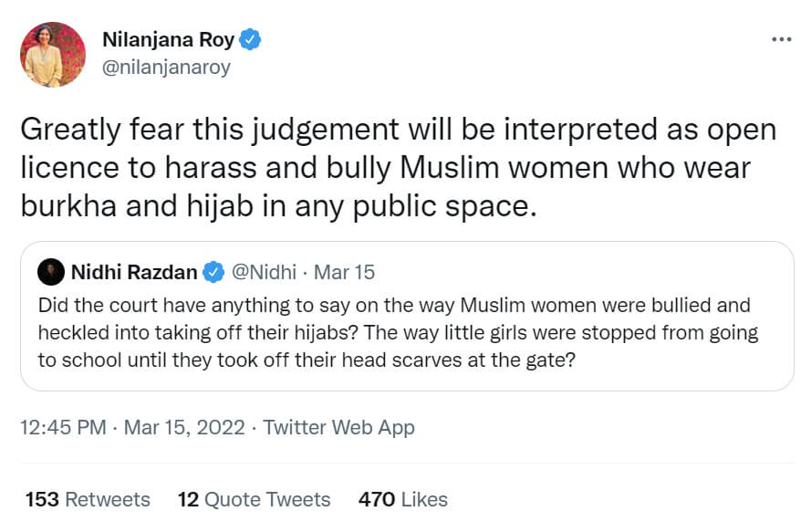
Task: Open Nidhi Razdan's name in quoted tweet
Action: click(133, 272)
